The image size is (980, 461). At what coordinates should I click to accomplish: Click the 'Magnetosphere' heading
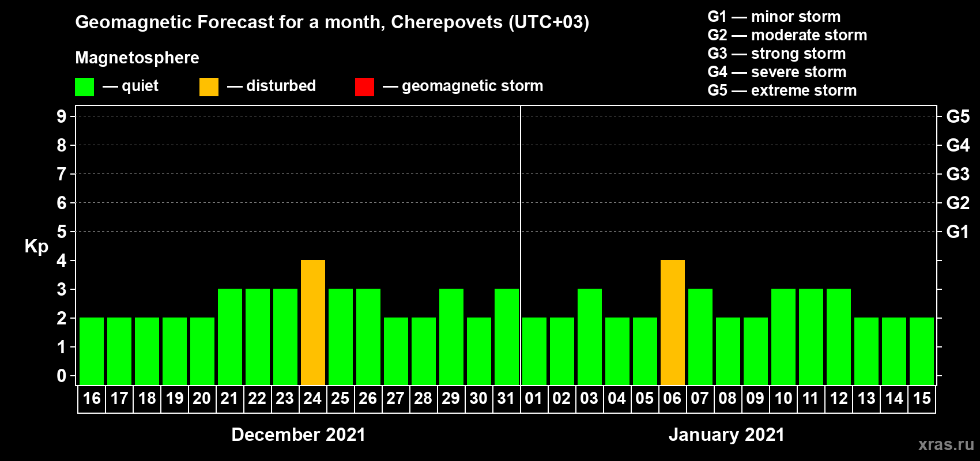pyautogui.click(x=137, y=58)
